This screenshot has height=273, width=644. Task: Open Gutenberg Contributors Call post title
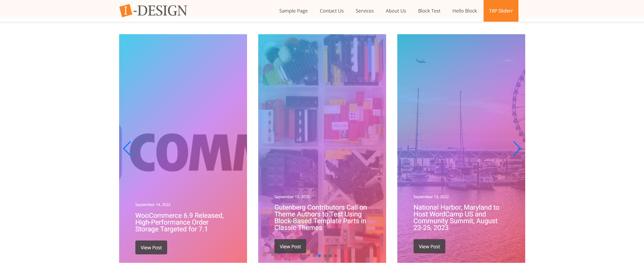pyautogui.click(x=320, y=217)
